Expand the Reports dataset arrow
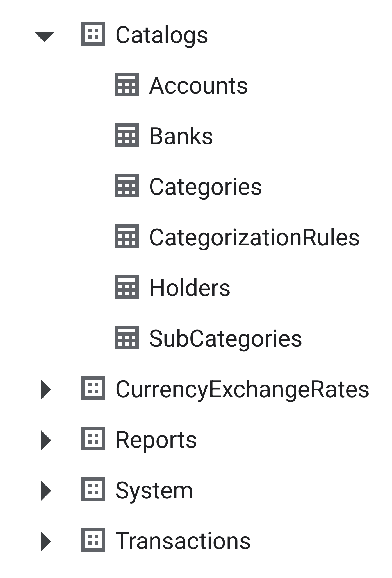The image size is (392, 578). [46, 440]
